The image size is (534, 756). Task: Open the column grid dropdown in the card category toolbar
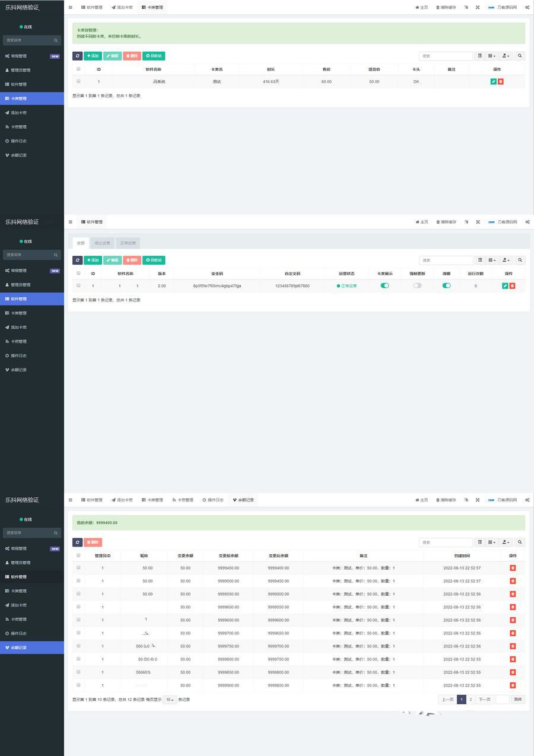(x=492, y=56)
